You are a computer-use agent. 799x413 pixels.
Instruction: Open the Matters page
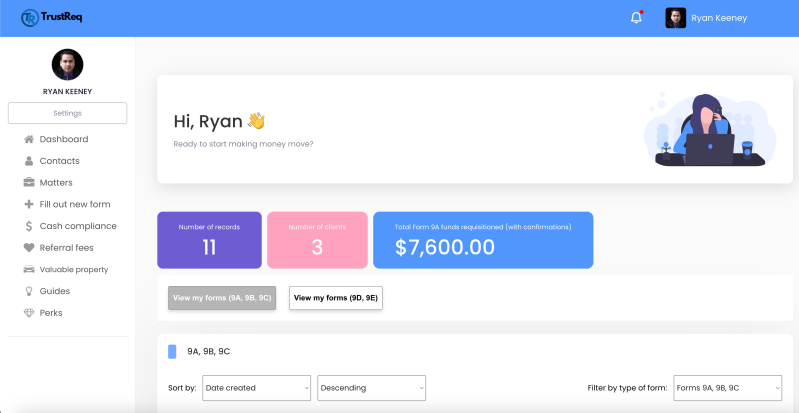(56, 183)
